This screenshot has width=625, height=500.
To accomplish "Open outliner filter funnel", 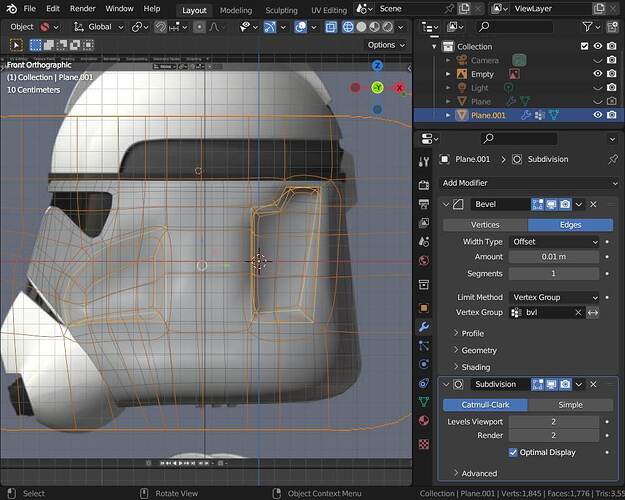I will [x=587, y=27].
